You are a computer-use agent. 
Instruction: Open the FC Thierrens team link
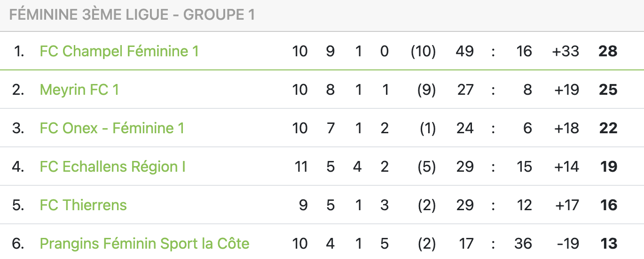[83, 205]
